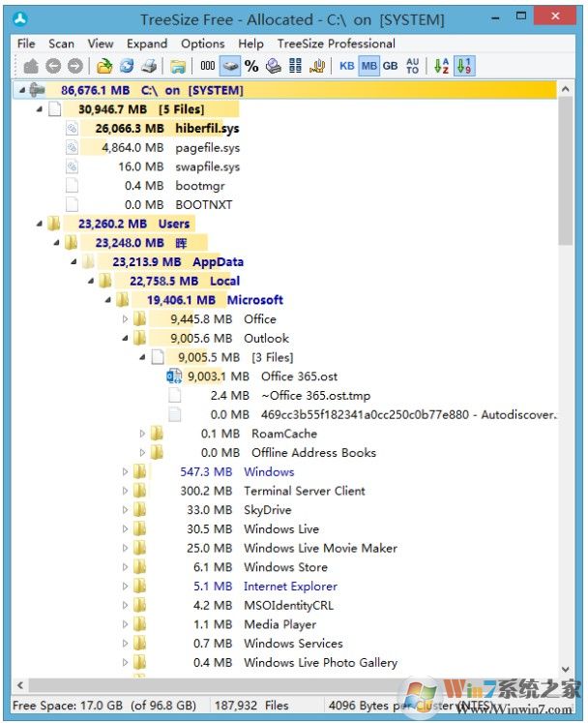Select the hiberfil.sys entry
This screenshot has height=723, width=588.
pos(207,128)
